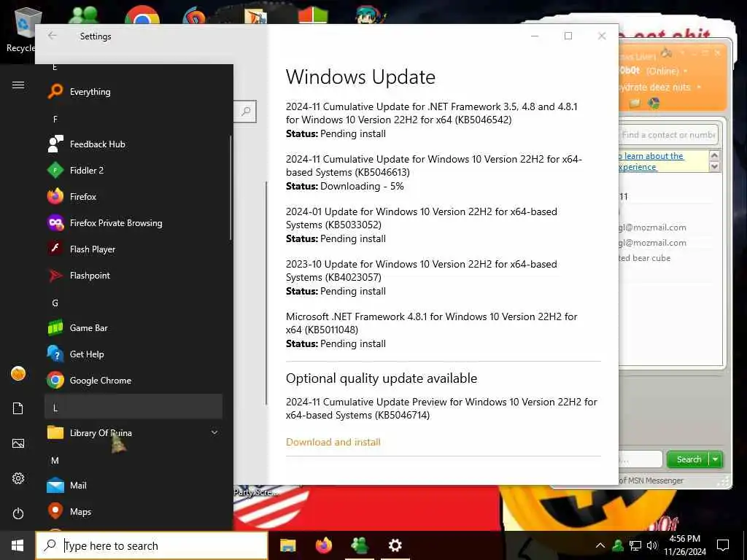Launch Firefox from the Start menu list
Image resolution: width=747 pixels, height=560 pixels.
click(133, 196)
